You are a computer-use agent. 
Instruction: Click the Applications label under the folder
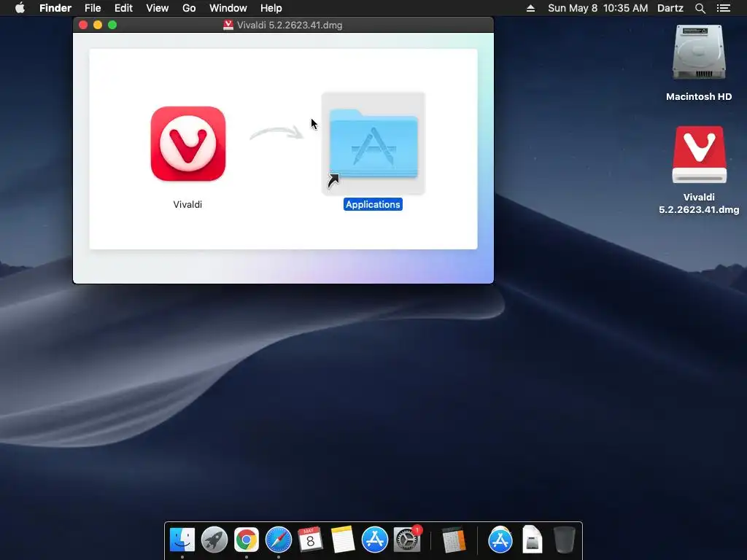pos(373,204)
